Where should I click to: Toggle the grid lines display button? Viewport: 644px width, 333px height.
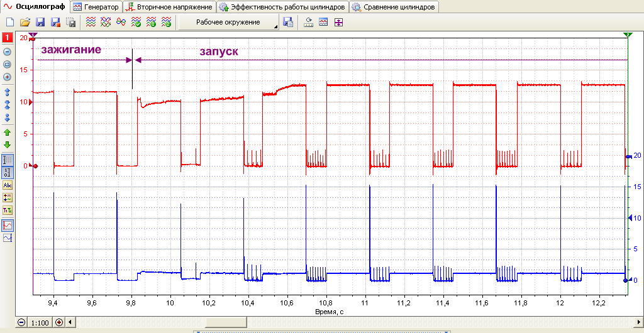[8, 160]
